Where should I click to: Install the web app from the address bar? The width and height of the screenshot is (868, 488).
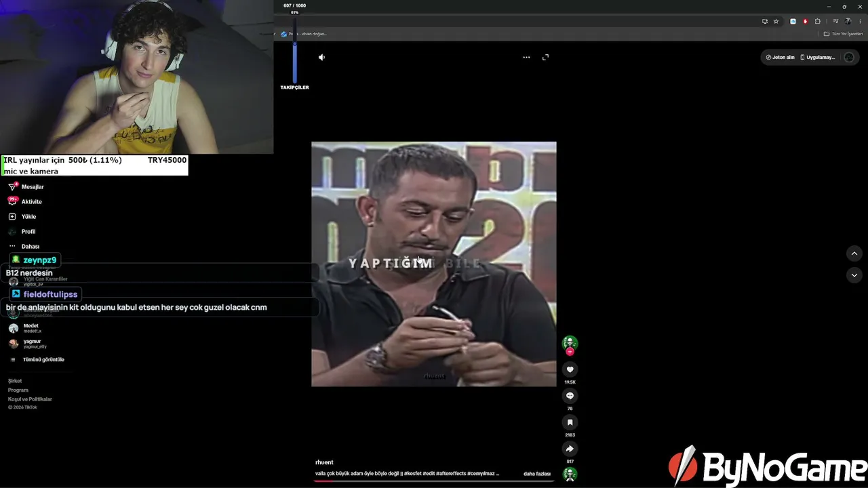coord(765,21)
